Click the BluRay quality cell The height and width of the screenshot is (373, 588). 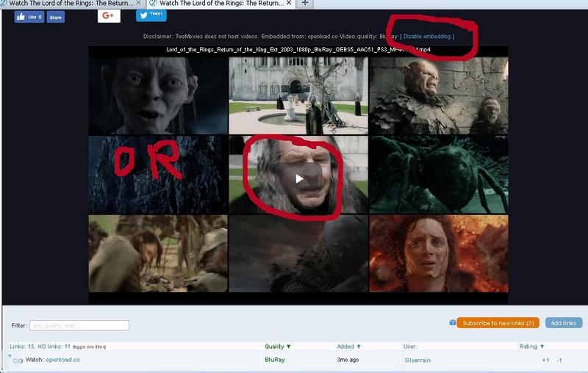point(275,360)
